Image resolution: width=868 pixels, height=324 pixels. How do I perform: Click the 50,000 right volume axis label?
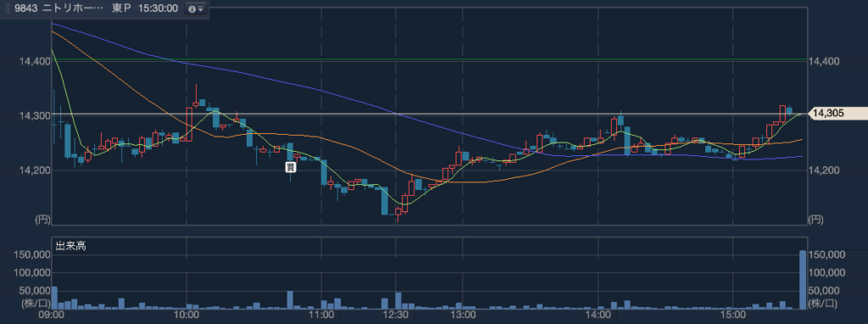(825, 290)
